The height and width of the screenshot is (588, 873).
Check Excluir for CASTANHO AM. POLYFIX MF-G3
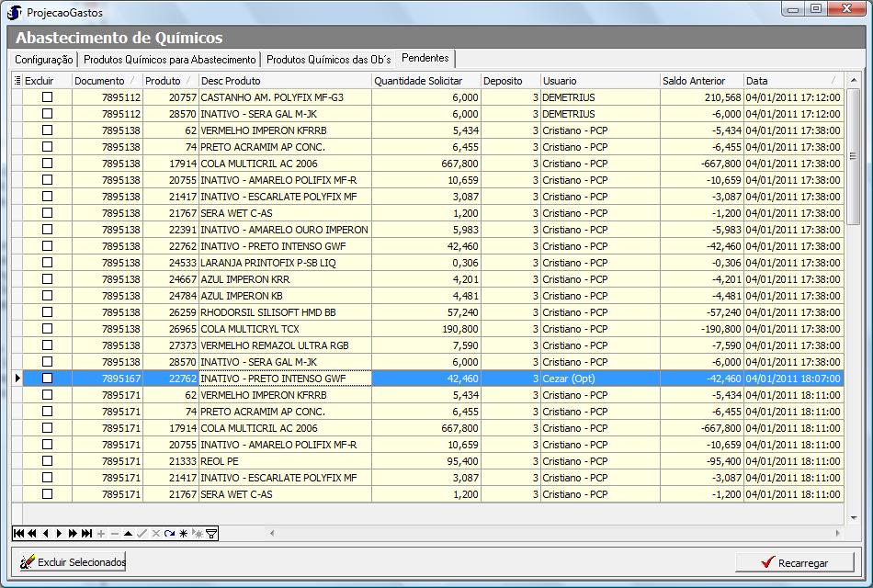tap(48, 97)
